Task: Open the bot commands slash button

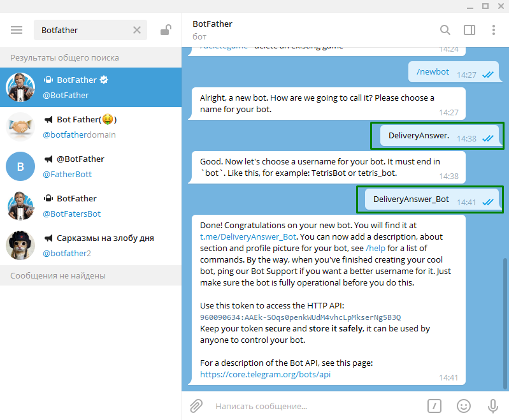Action: [x=434, y=406]
